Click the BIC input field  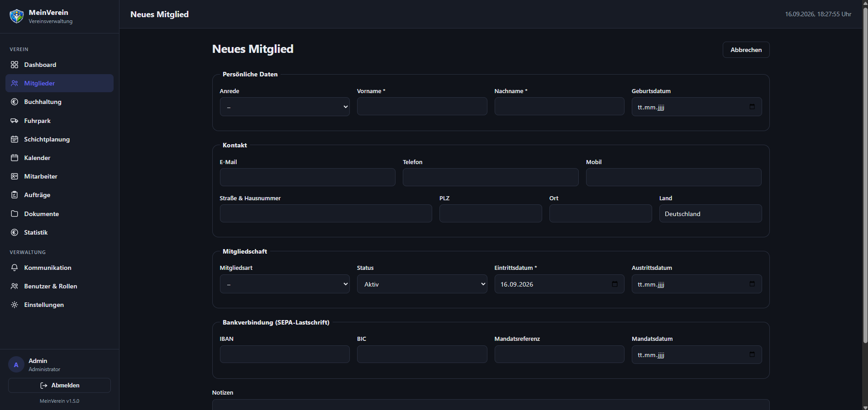422,354
